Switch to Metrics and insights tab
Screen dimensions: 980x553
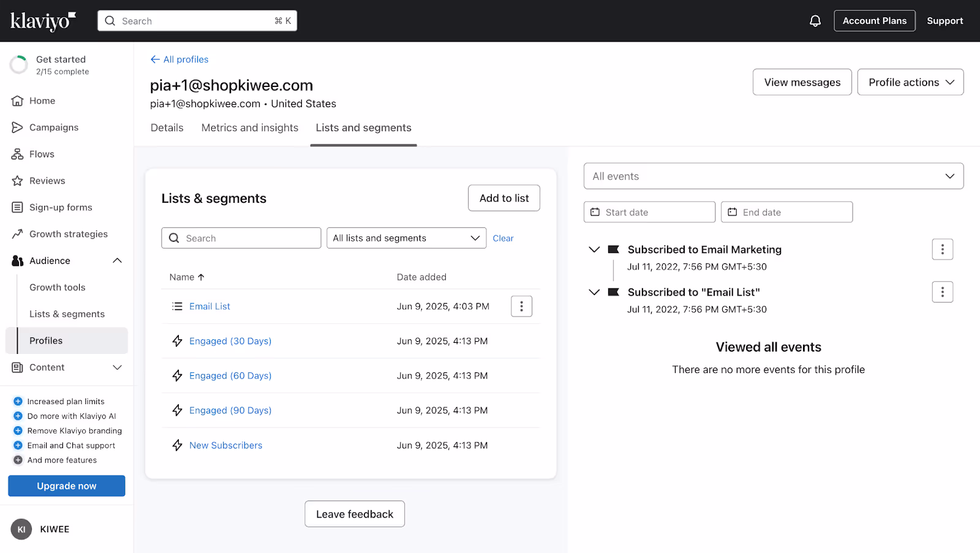pyautogui.click(x=250, y=128)
